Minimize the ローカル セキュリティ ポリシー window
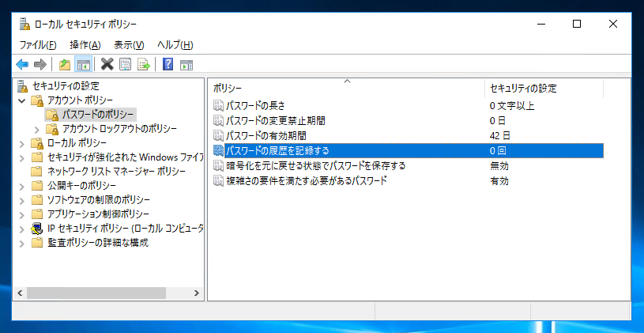The image size is (644, 333). coord(540,25)
